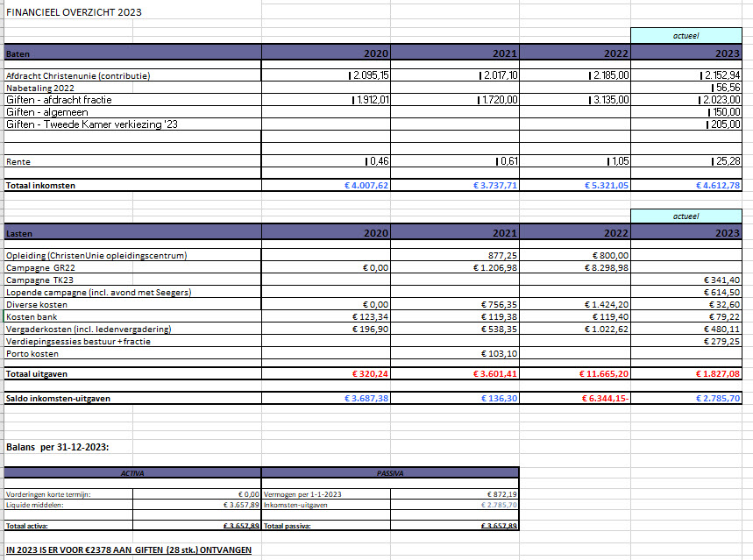Select 'Vorderingen korte termijn:' label

point(48,494)
